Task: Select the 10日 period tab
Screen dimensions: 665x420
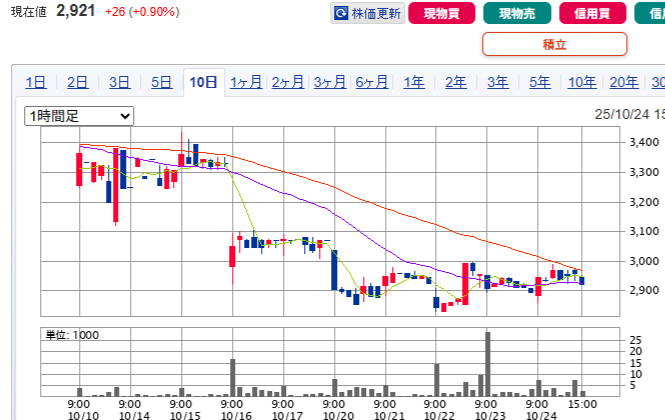Action: point(203,83)
